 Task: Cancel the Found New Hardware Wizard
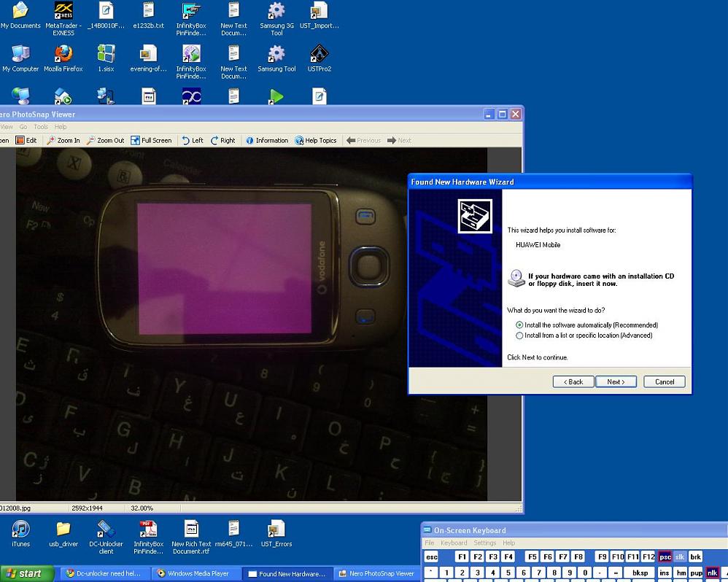tap(665, 381)
